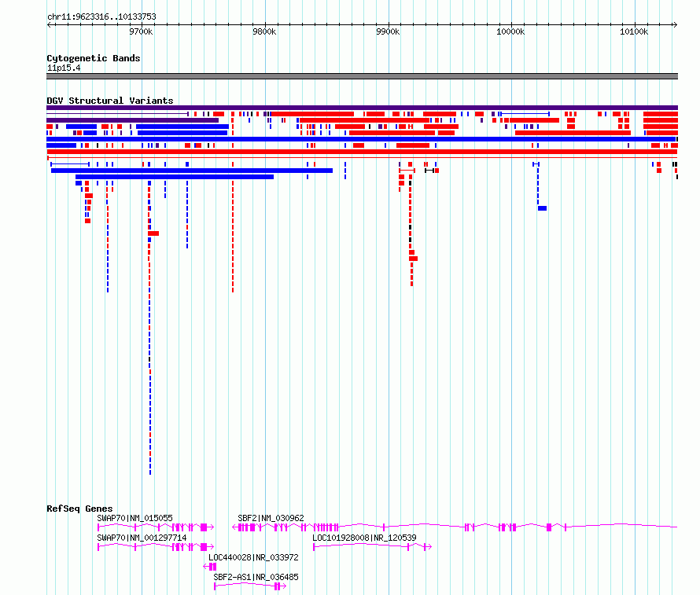Click the small blue variant block near 10020k
The height and width of the screenshot is (595, 700).
[x=543, y=208]
